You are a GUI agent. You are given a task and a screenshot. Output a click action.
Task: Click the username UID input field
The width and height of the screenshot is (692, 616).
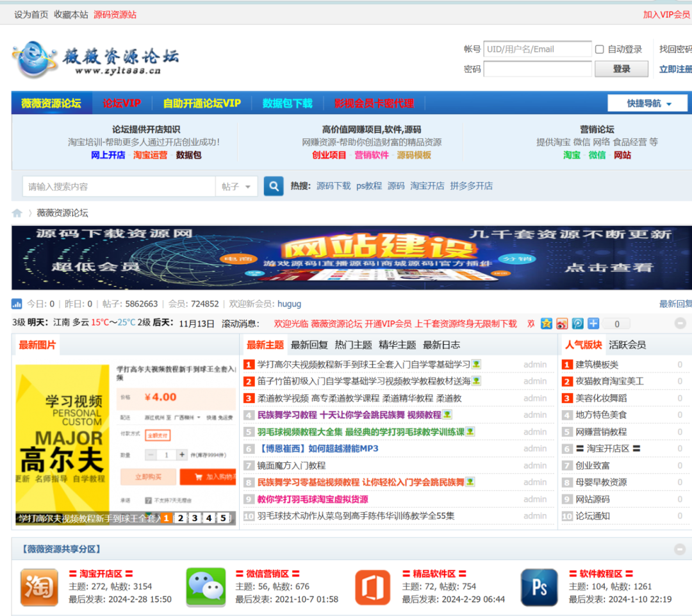pos(537,49)
